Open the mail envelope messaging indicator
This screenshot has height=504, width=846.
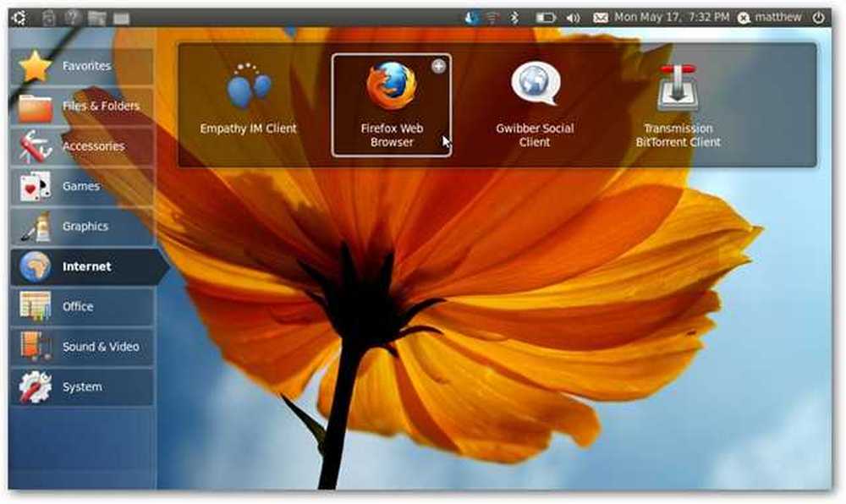click(601, 18)
